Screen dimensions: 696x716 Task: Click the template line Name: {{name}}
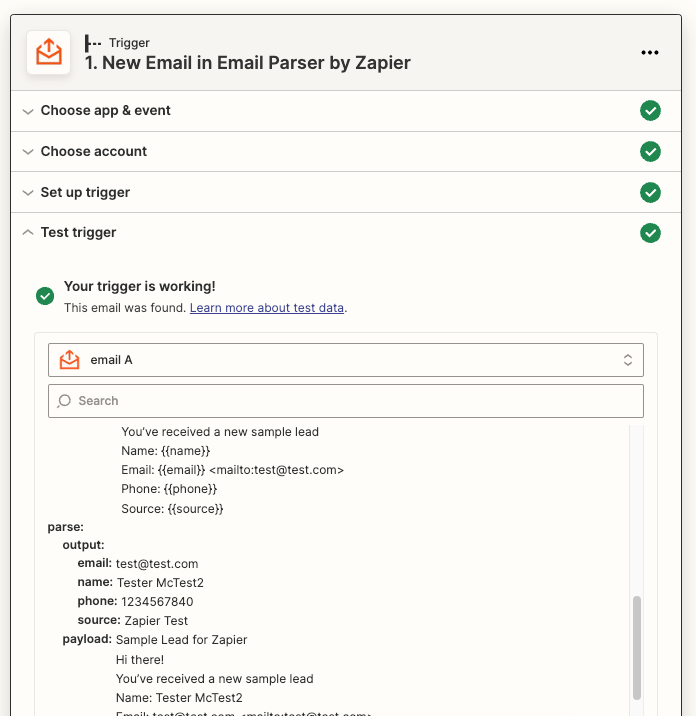click(x=166, y=451)
